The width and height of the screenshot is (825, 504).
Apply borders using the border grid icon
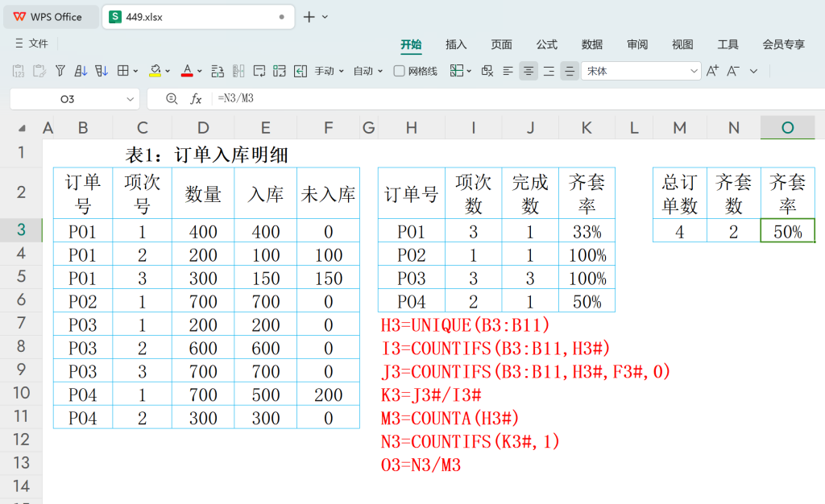(122, 71)
